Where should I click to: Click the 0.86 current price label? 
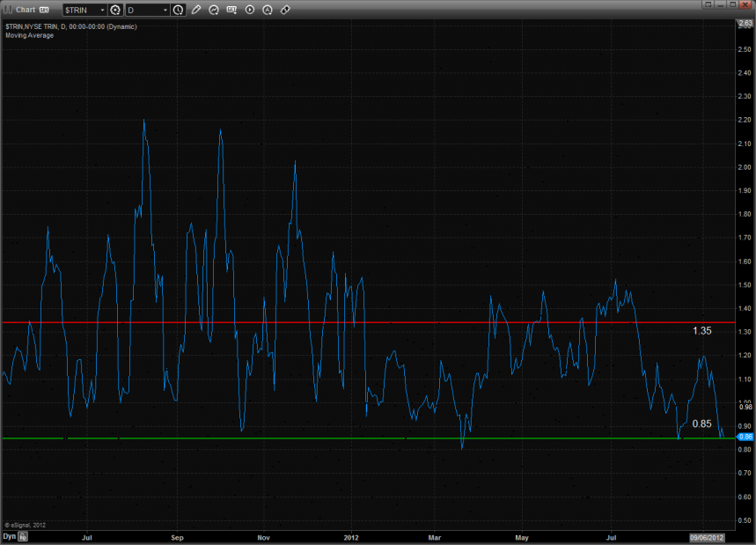[744, 436]
